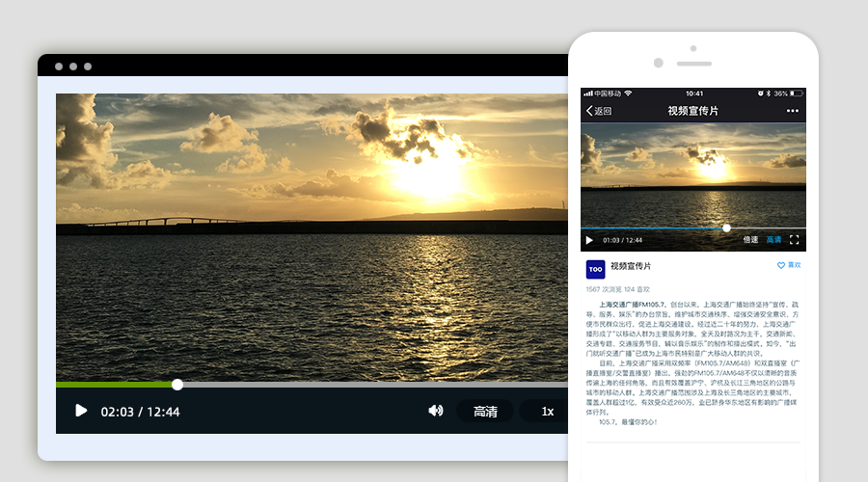Click first dot in browser window title bar
Screen dimensions: 868x482
point(59,67)
